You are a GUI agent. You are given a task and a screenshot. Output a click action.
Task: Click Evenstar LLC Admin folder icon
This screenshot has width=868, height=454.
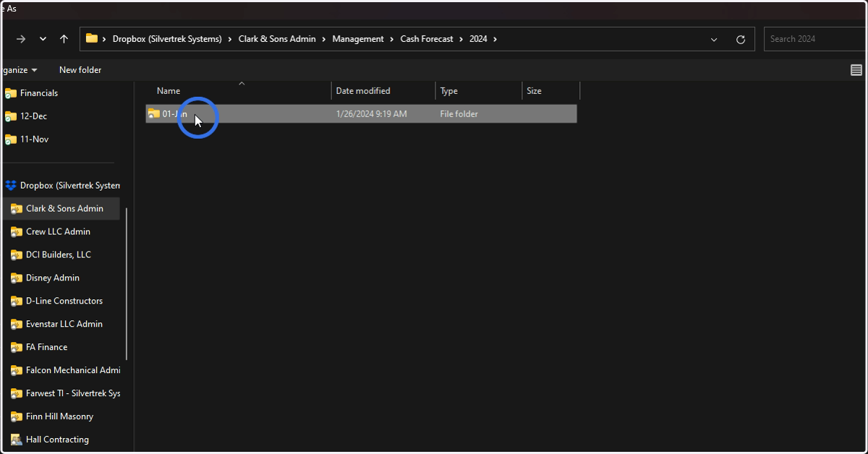tap(17, 325)
